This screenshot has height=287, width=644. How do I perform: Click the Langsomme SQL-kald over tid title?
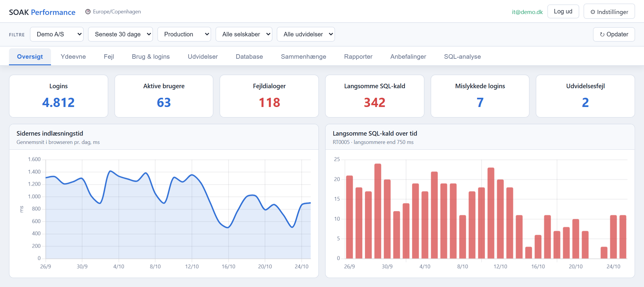[375, 134]
